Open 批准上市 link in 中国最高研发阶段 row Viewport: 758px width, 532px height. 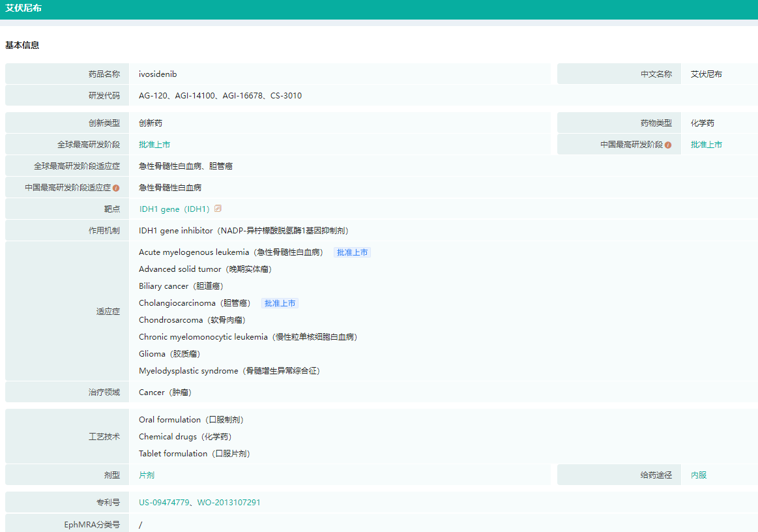pos(707,145)
